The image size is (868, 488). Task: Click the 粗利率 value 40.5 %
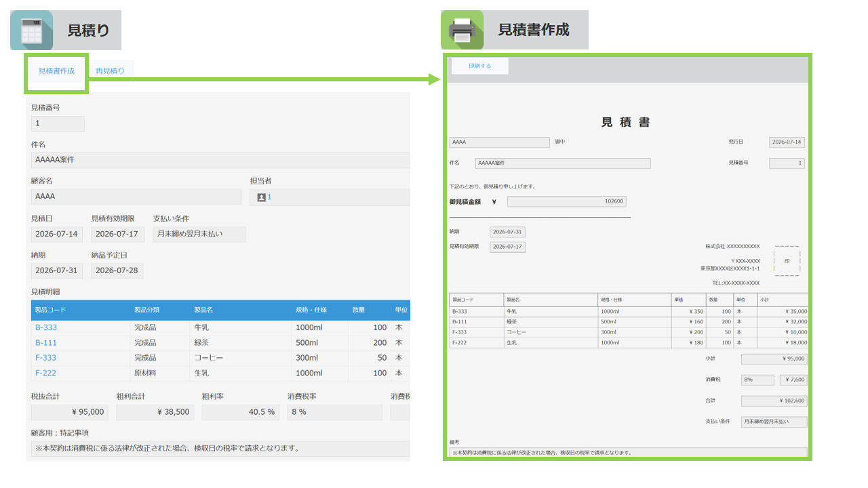241,412
